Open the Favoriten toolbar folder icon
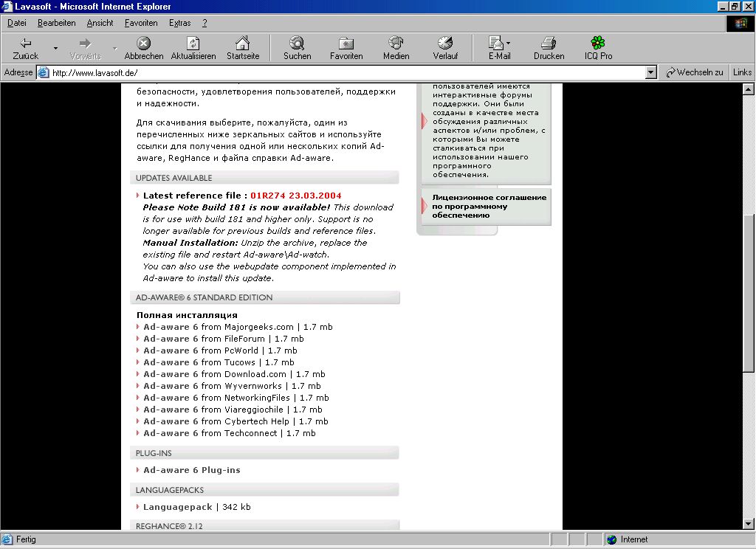 pyautogui.click(x=346, y=44)
